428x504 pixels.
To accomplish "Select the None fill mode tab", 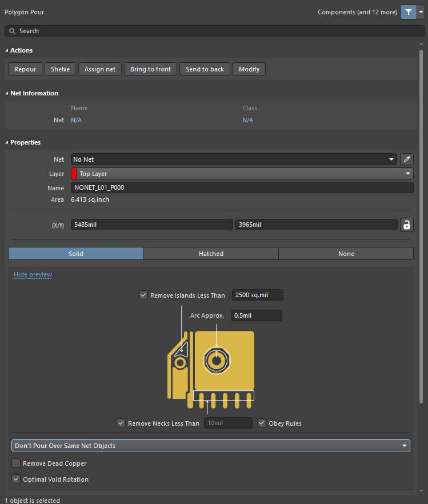I will pyautogui.click(x=346, y=254).
